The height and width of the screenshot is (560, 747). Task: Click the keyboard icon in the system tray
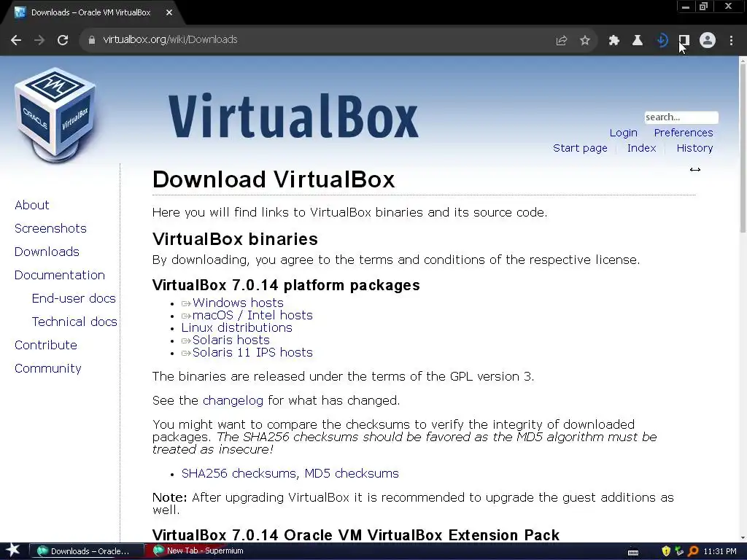click(x=632, y=552)
